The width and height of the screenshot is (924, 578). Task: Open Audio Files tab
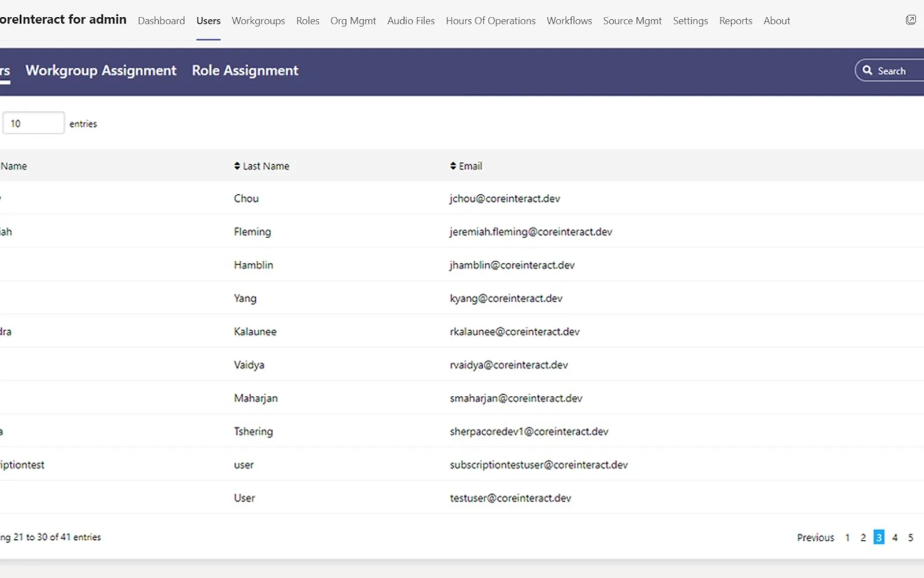pos(411,21)
